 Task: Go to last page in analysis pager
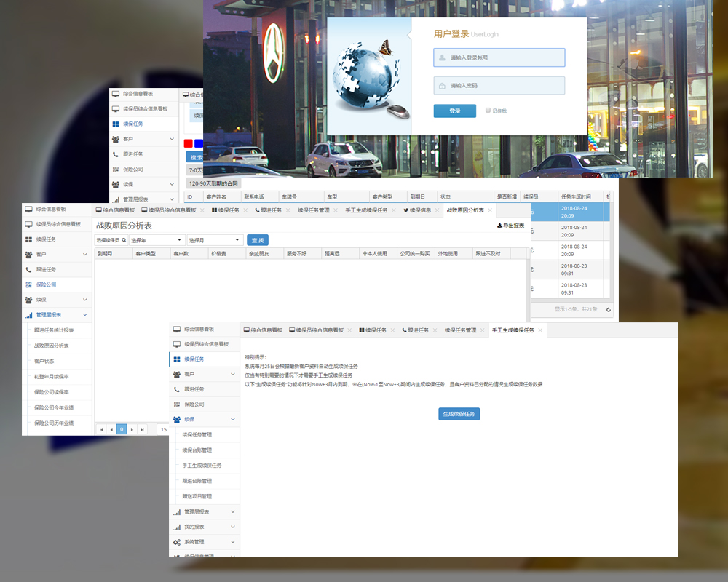[142, 430]
